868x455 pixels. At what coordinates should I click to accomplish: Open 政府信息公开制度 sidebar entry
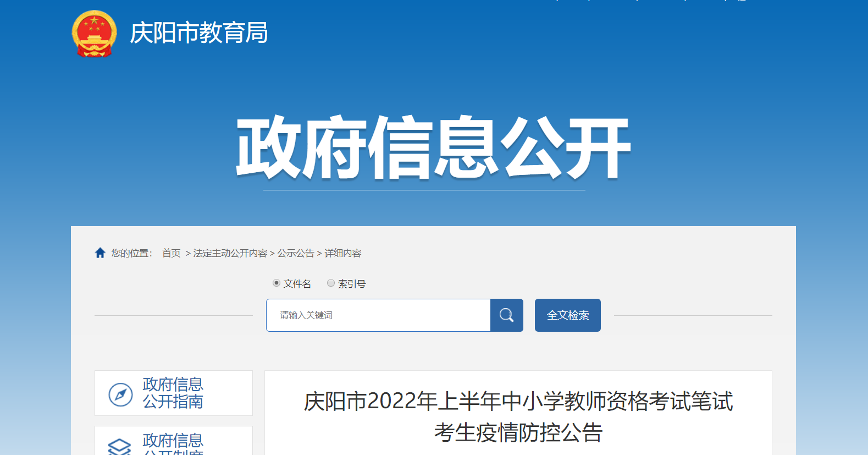tap(174, 441)
